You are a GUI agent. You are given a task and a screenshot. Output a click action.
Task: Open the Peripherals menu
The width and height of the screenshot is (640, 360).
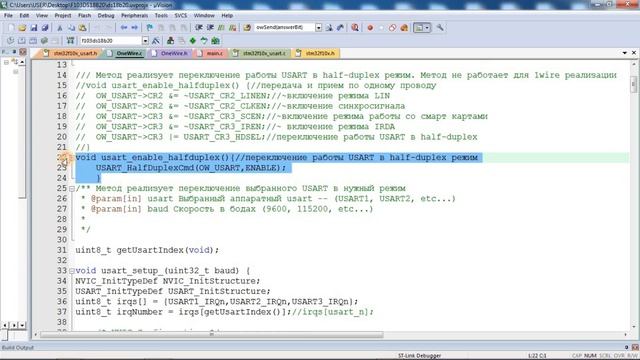click(x=134, y=16)
